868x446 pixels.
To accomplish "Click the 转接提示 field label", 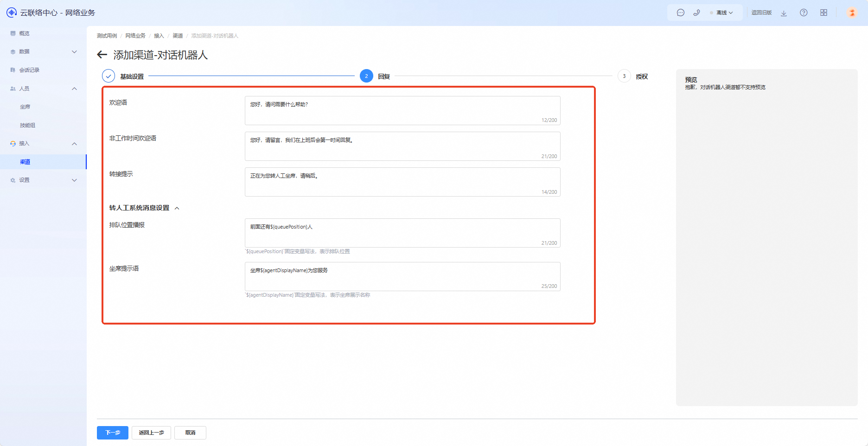I will click(x=121, y=174).
